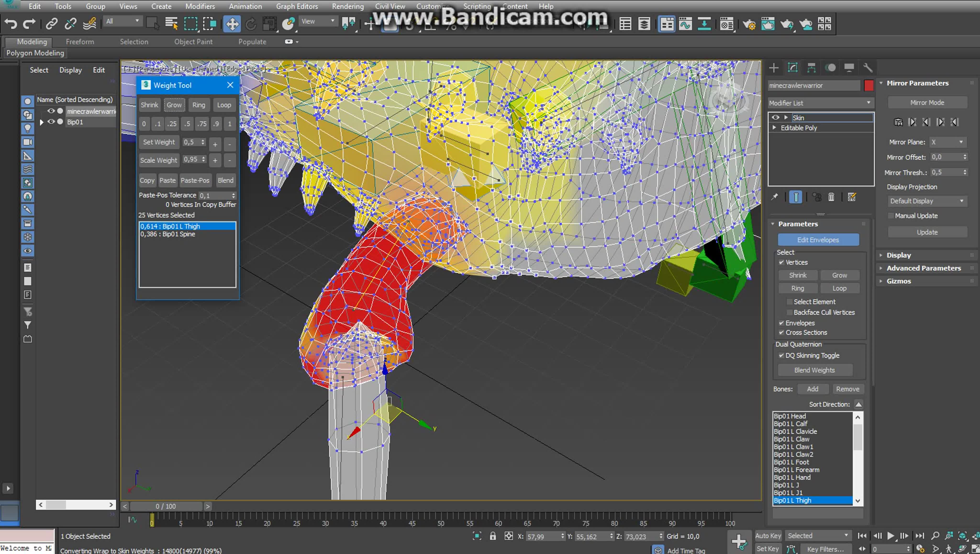Activate the Select and Rotate tool
Viewport: 980px width, 554px height.
click(251, 24)
